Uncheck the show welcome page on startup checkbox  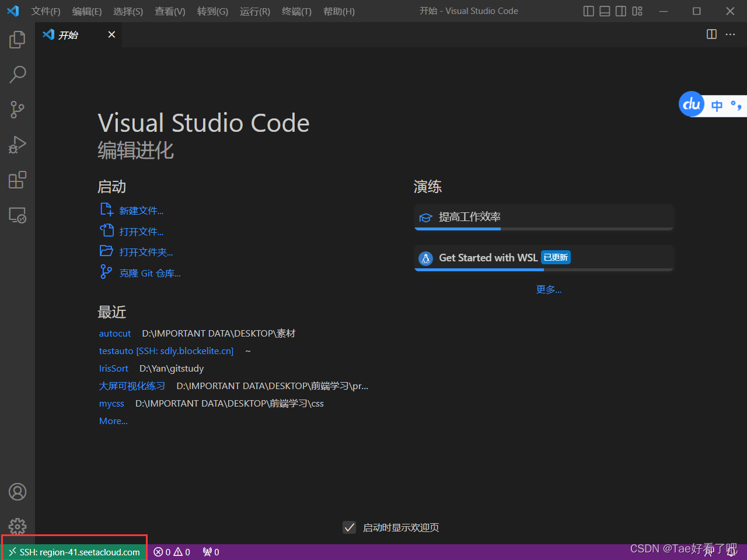[x=349, y=527]
